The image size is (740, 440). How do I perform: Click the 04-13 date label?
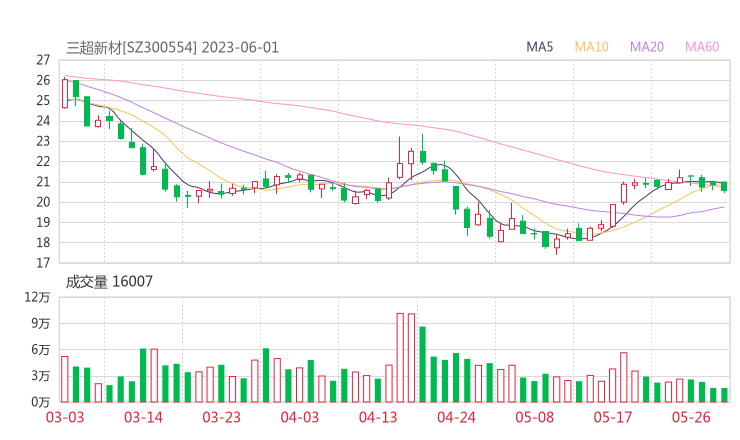point(378,417)
